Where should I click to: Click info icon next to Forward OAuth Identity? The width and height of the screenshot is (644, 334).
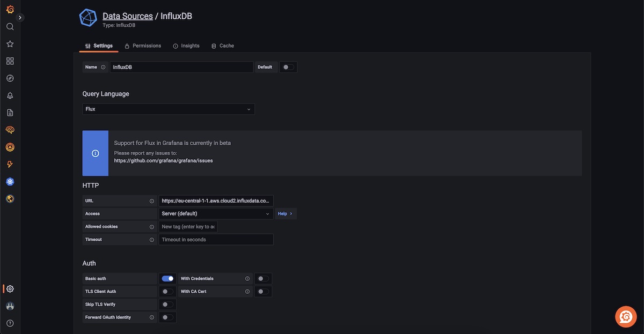[x=152, y=317]
